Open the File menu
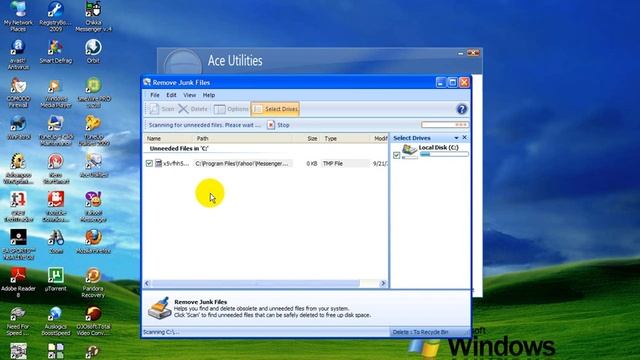 155,95
